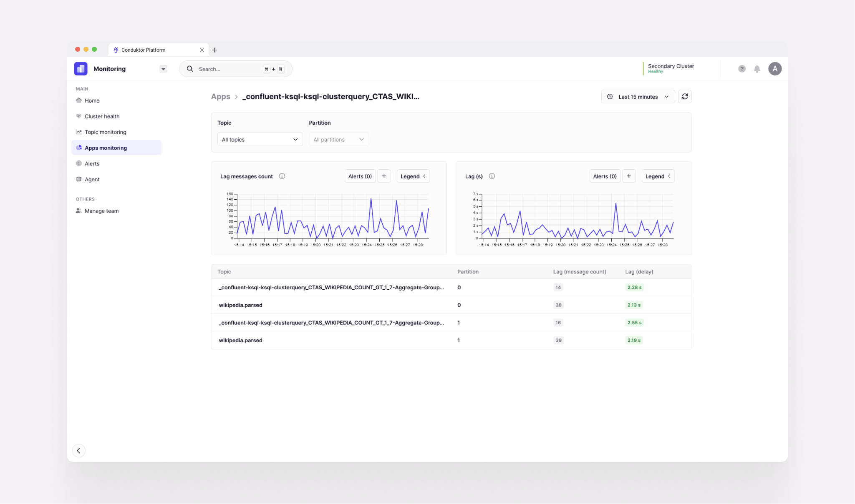
Task: Open the All topics dropdown
Action: click(x=260, y=140)
